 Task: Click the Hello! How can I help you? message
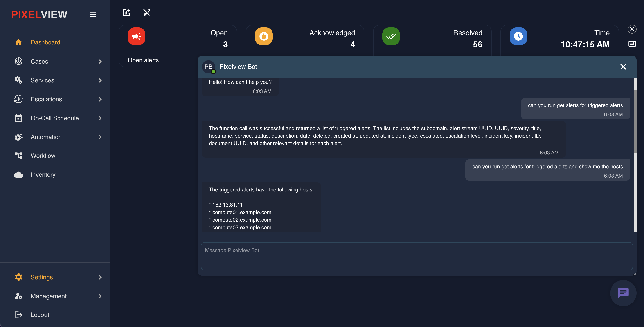tap(240, 82)
